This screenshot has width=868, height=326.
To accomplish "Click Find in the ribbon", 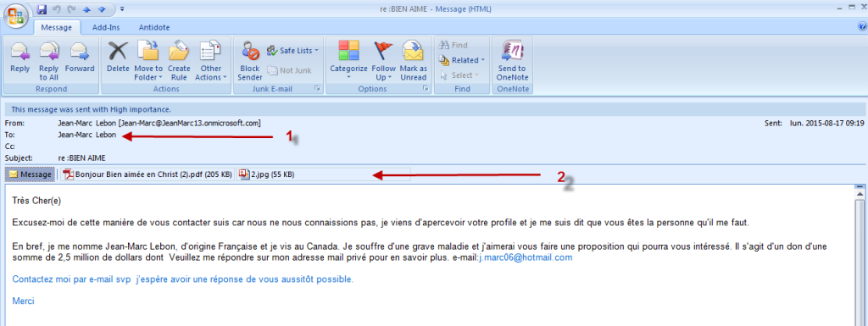I will (x=453, y=46).
